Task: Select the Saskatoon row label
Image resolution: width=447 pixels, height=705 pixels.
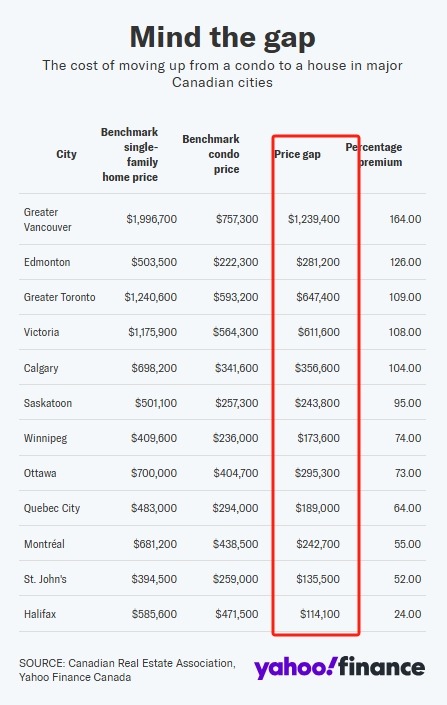Action: tap(48, 403)
